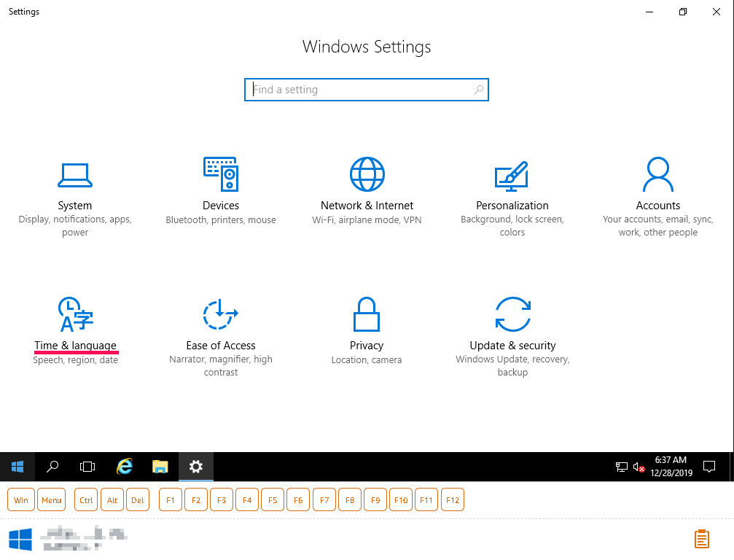This screenshot has width=734, height=560.
Task: Click 'Wi-Fi, airplane mode, VPN' description
Action: (367, 220)
